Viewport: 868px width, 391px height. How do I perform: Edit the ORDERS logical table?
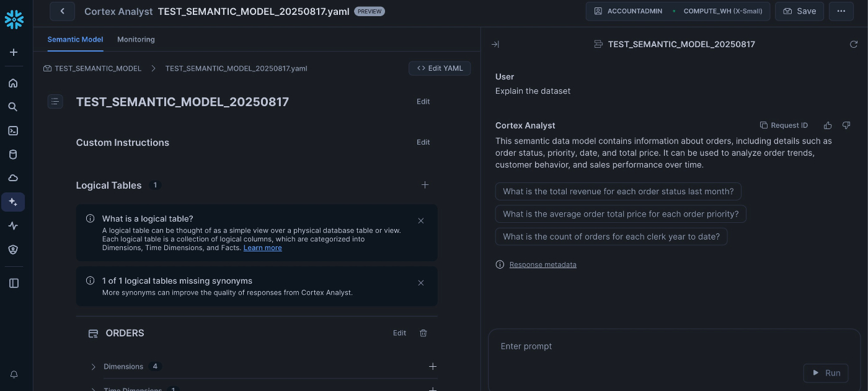click(x=400, y=333)
